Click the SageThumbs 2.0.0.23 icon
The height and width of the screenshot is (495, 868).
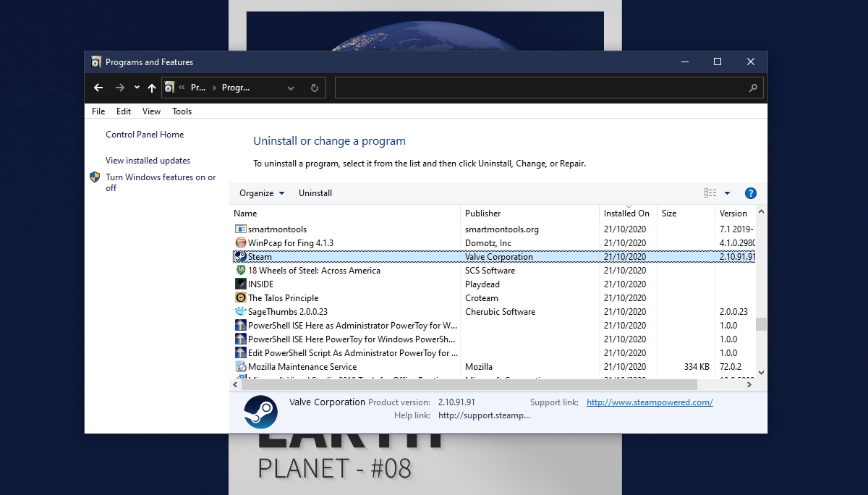click(241, 312)
